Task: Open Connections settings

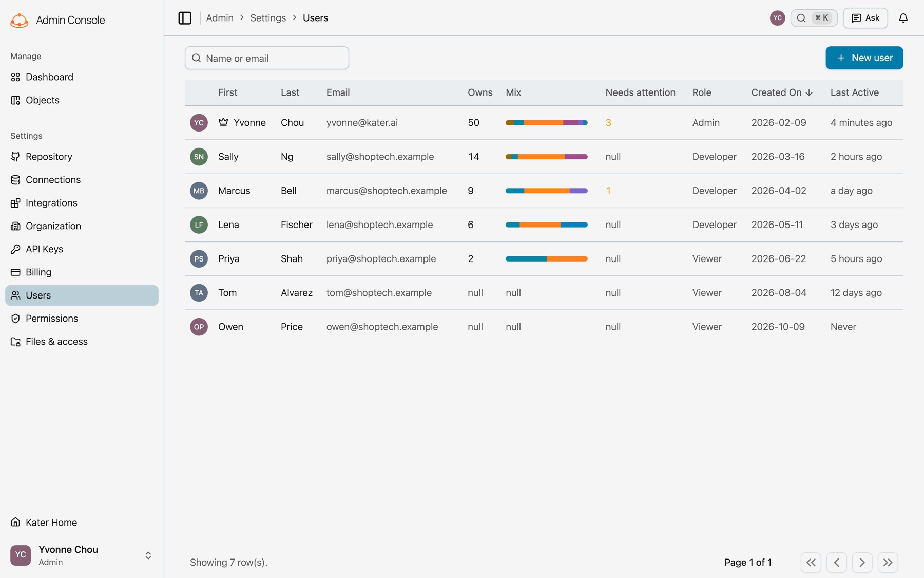Action: pyautogui.click(x=82, y=180)
